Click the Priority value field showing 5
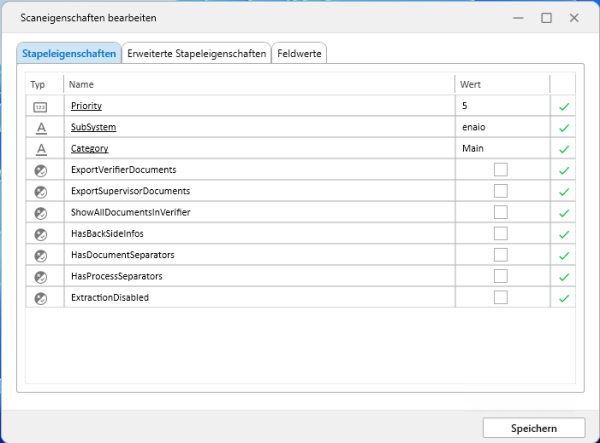This screenshot has width=600, height=443. (x=500, y=106)
